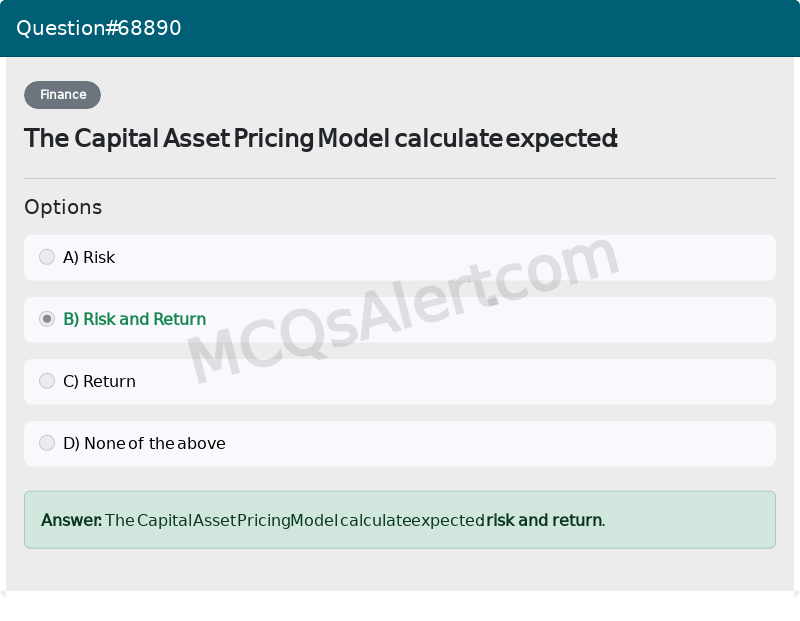Click the bold 'Answer:' label

tap(71, 520)
